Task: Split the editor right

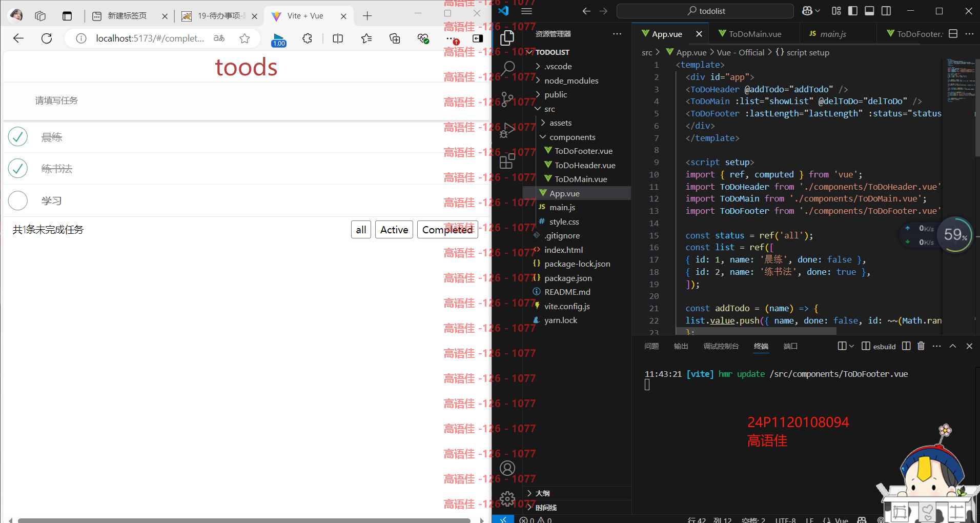Action: tap(953, 34)
